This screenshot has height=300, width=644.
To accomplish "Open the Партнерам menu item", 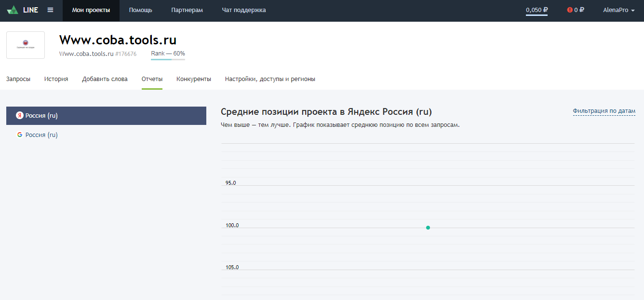I will point(187,10).
